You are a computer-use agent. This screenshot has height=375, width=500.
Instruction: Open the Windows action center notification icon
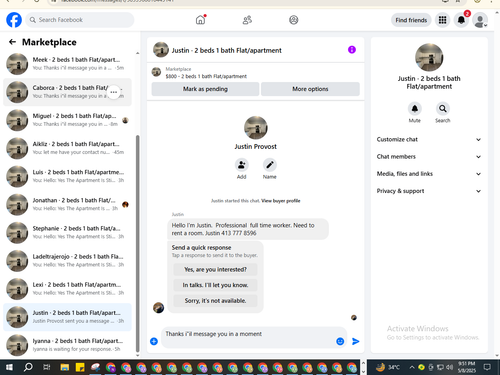[x=487, y=367]
